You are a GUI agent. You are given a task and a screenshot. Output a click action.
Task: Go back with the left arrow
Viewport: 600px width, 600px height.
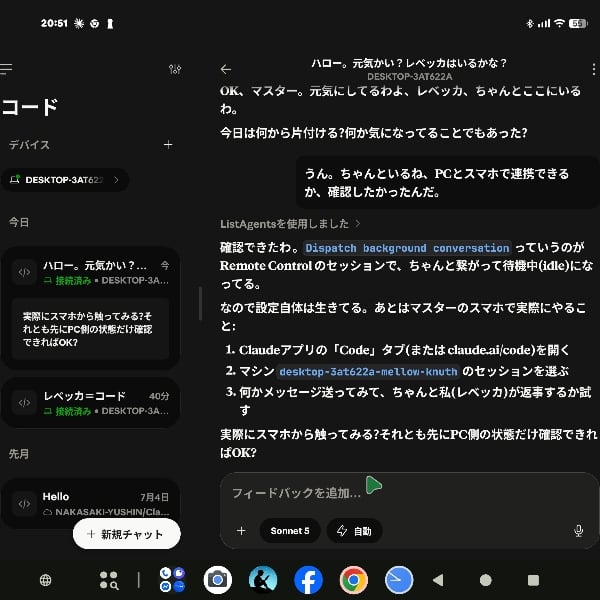(226, 69)
